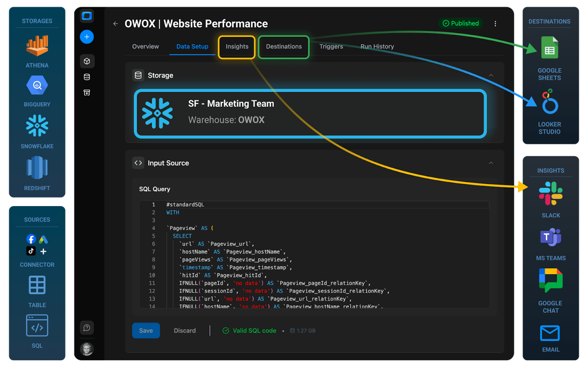Click the plus icon beside TikTok connector
This screenshot has width=588, height=368.
[x=43, y=252]
